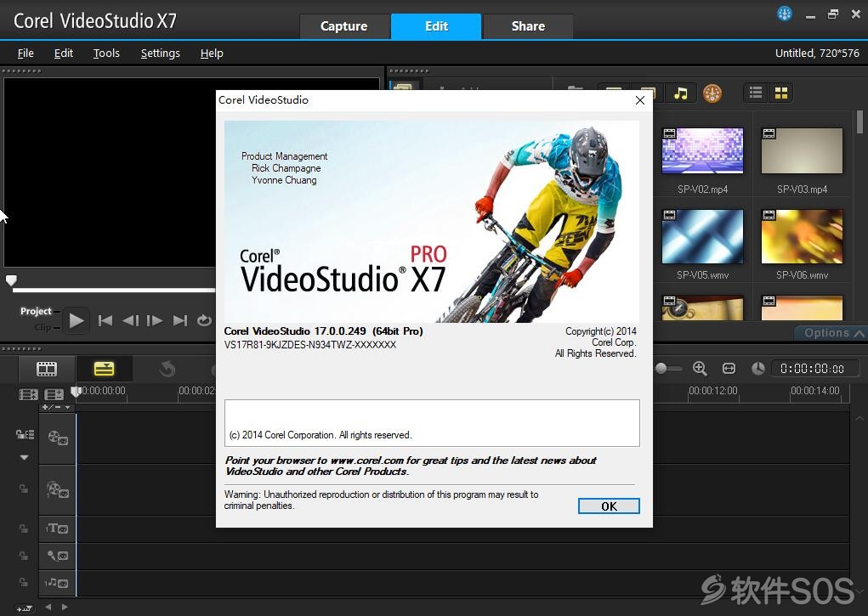Image resolution: width=868 pixels, height=616 pixels.
Task: Open the Tools menu
Action: (x=106, y=54)
